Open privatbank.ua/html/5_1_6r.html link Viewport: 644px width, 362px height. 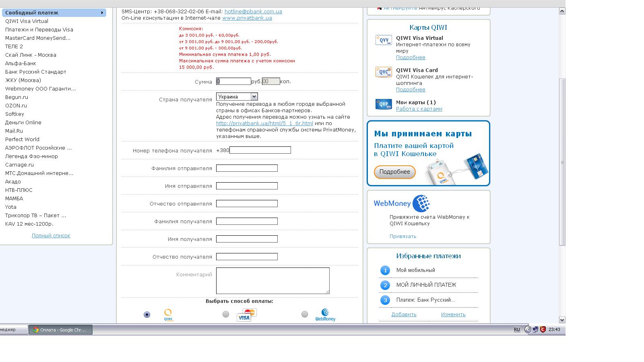click(264, 123)
